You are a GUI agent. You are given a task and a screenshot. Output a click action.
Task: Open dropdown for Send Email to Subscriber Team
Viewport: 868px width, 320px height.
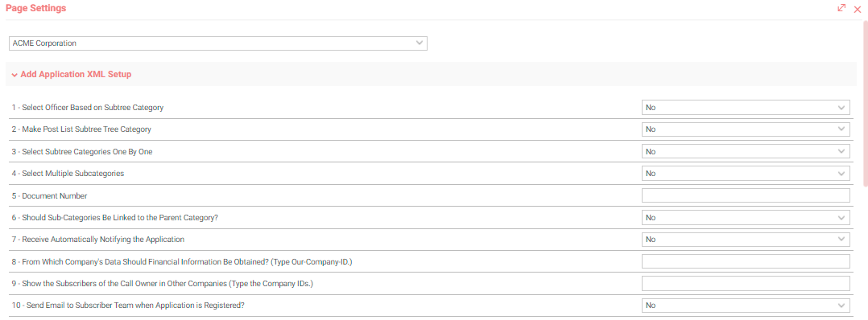coord(746,306)
